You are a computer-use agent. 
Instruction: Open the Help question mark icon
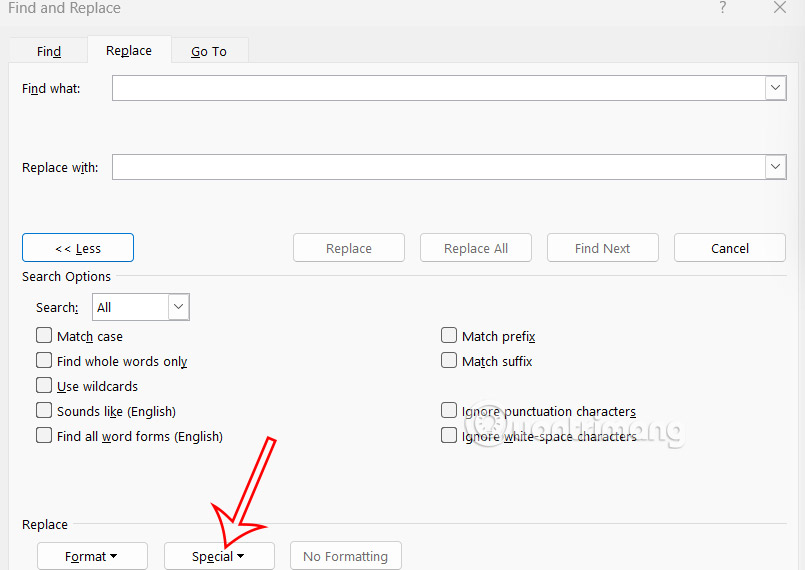click(x=723, y=8)
